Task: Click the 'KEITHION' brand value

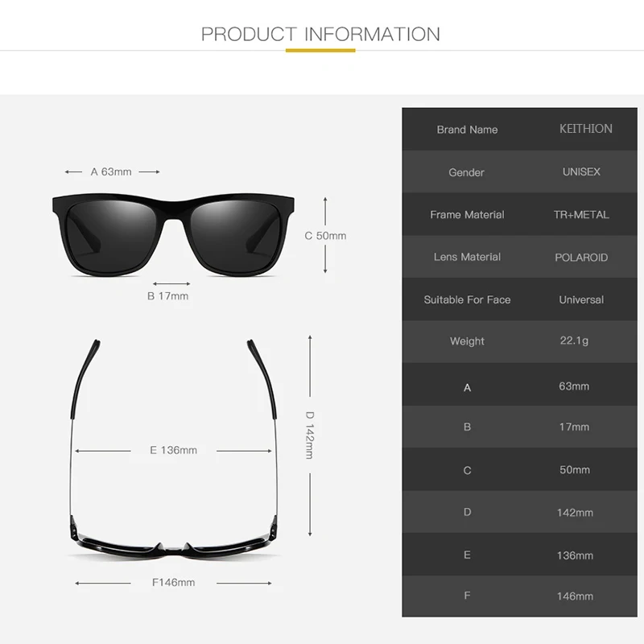Action: (x=586, y=129)
